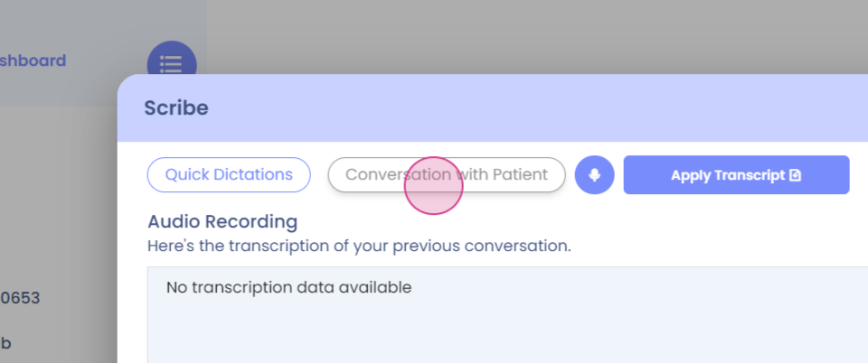Click 'Apply' text on the transcript button
This screenshot has height=363, width=868.
[691, 175]
